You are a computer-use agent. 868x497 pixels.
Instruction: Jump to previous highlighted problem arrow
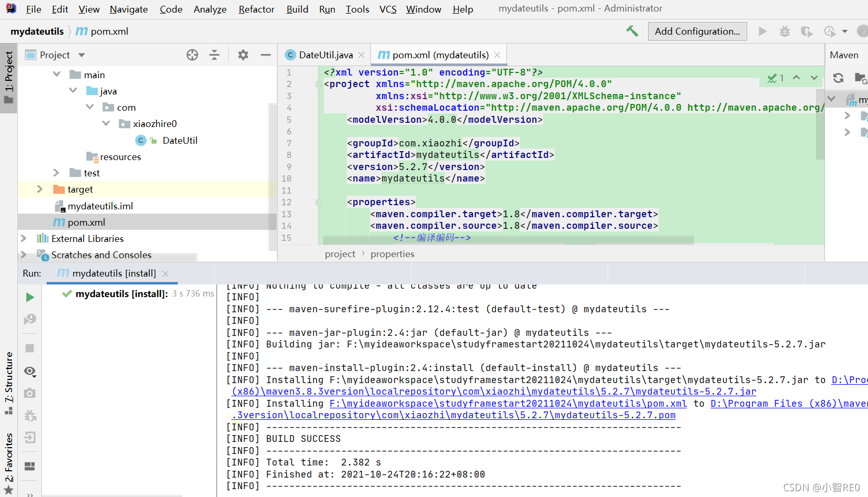click(x=796, y=78)
